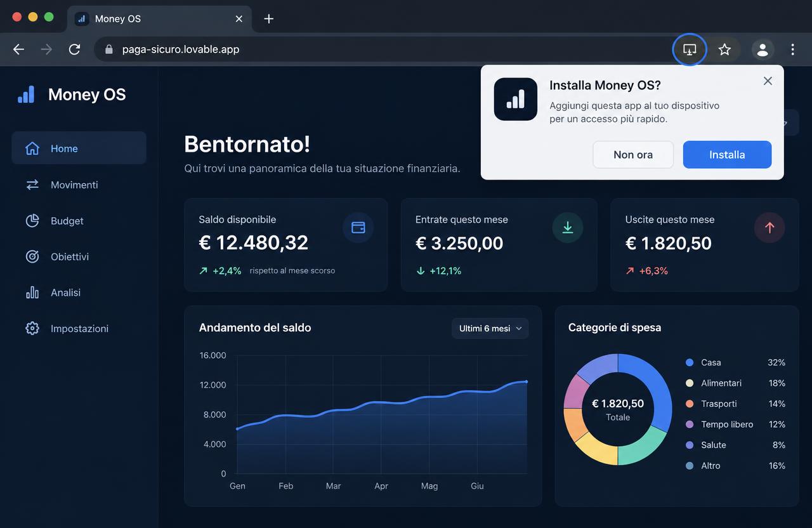Open Budget in the sidebar
The image size is (812, 528).
pos(79,221)
